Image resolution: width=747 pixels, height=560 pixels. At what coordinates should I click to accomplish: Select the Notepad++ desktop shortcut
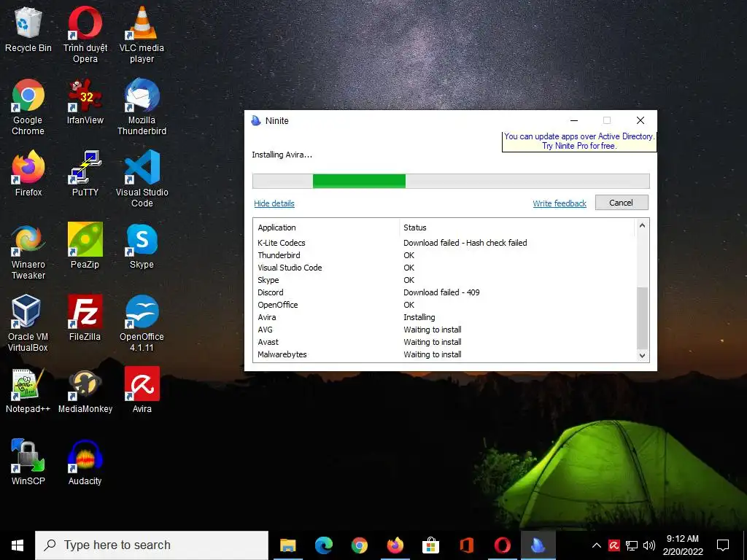pos(28,390)
